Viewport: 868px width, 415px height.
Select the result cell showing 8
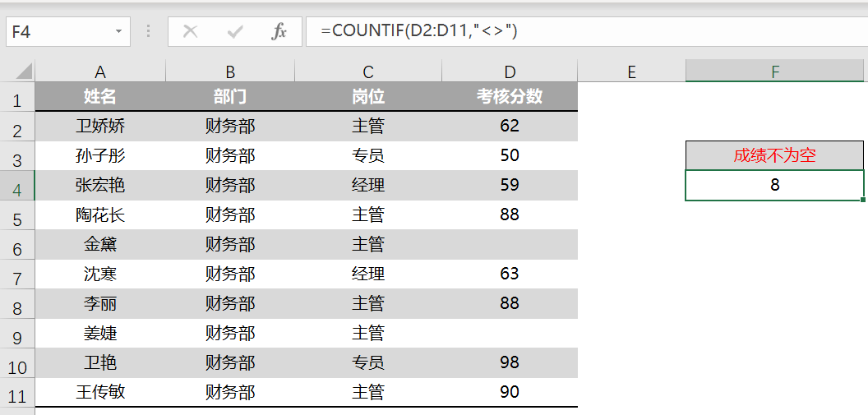[x=775, y=185]
